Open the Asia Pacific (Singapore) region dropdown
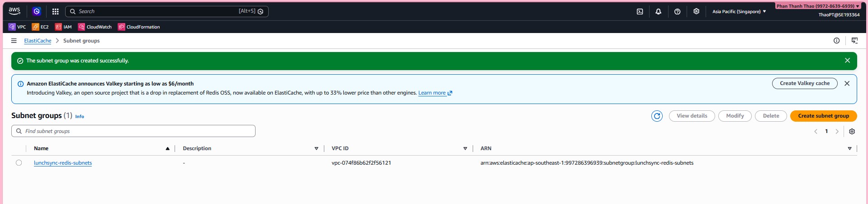Image resolution: width=868 pixels, height=204 pixels. pyautogui.click(x=739, y=11)
